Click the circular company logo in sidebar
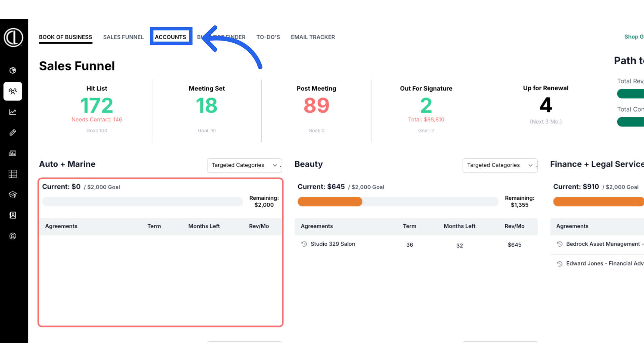This screenshot has height=362, width=644. pos(13,37)
